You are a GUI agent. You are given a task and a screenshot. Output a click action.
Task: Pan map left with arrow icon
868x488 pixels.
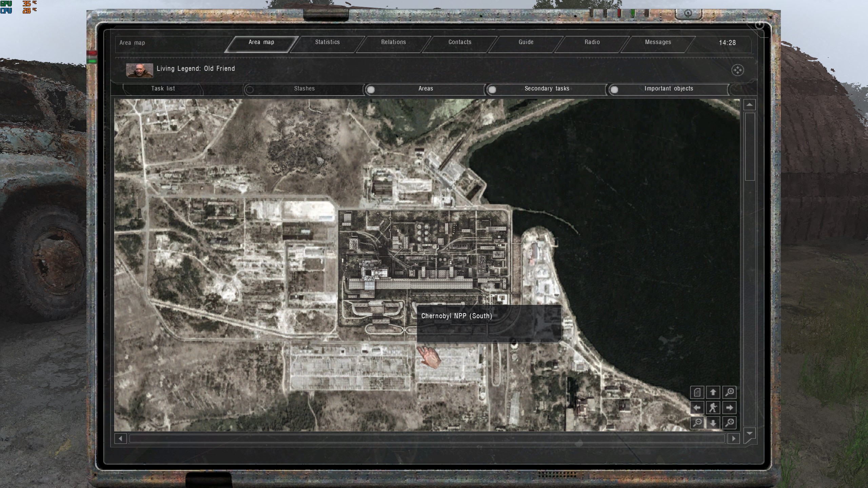click(697, 407)
